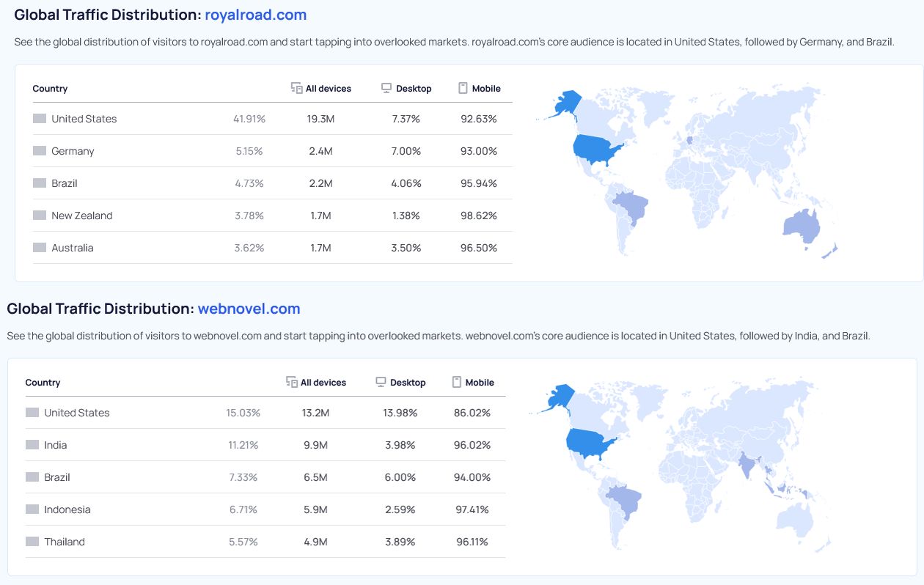Click the 41.91% United States share value
This screenshot has height=585, width=924.
coord(249,119)
